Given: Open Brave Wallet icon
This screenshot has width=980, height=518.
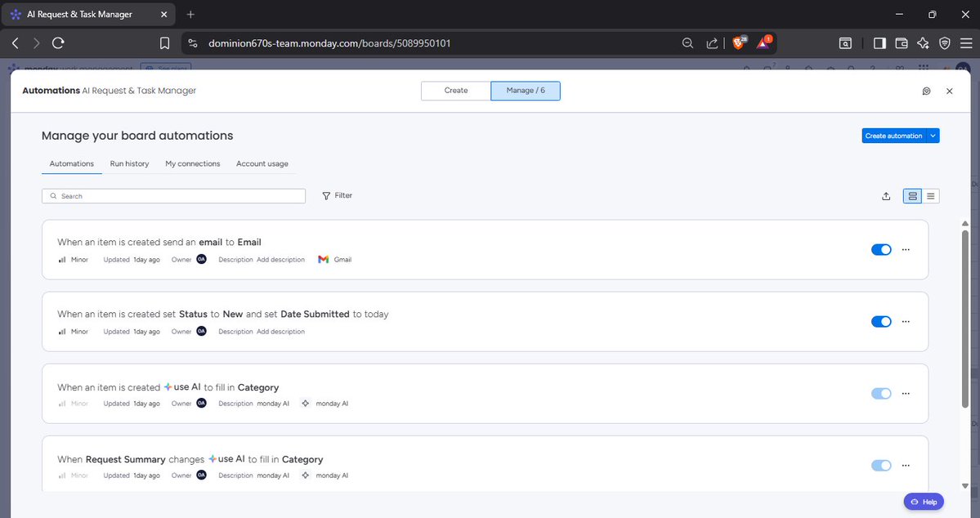Looking at the screenshot, I should coord(902,43).
